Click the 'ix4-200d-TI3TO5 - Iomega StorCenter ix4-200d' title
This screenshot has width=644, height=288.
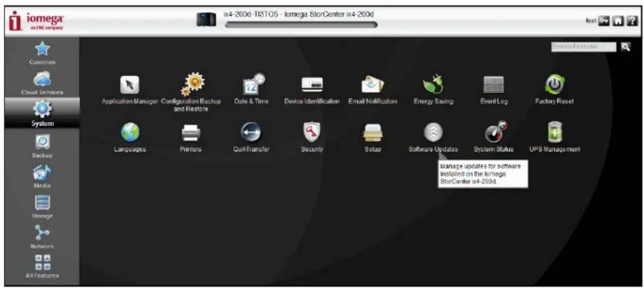point(299,14)
